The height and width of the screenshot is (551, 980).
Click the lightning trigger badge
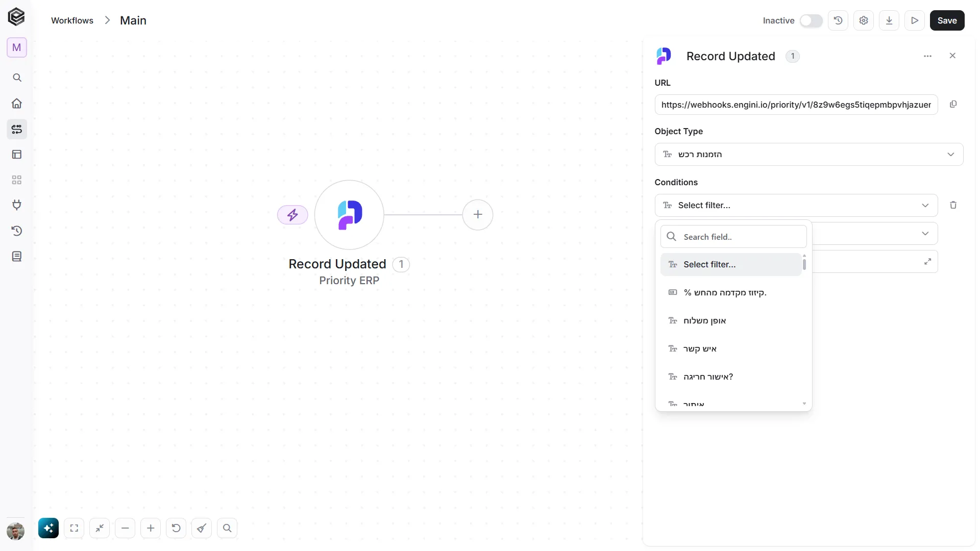[x=292, y=215]
